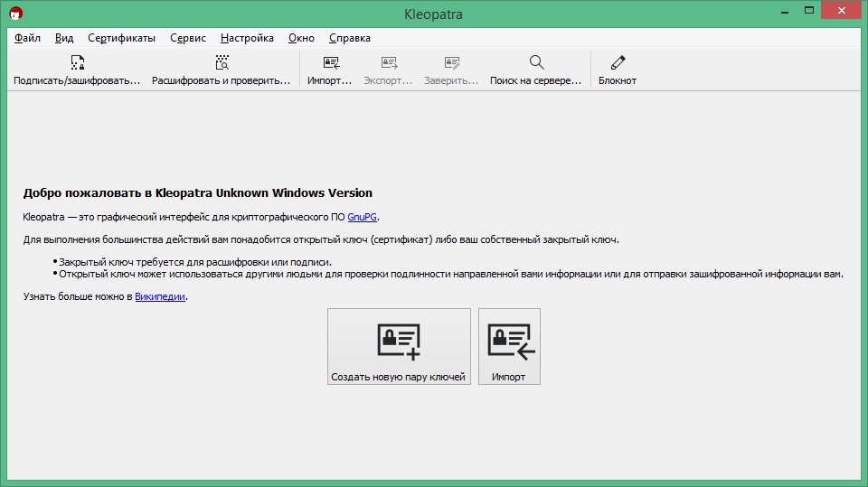868x487 pixels.
Task: Open Расшифровать и проверить toolbar icon
Action: pos(222,62)
